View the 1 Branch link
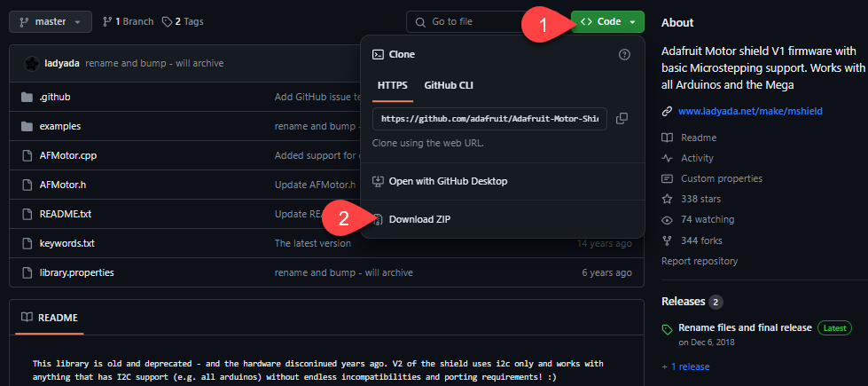This screenshot has width=868, height=386. [x=129, y=21]
